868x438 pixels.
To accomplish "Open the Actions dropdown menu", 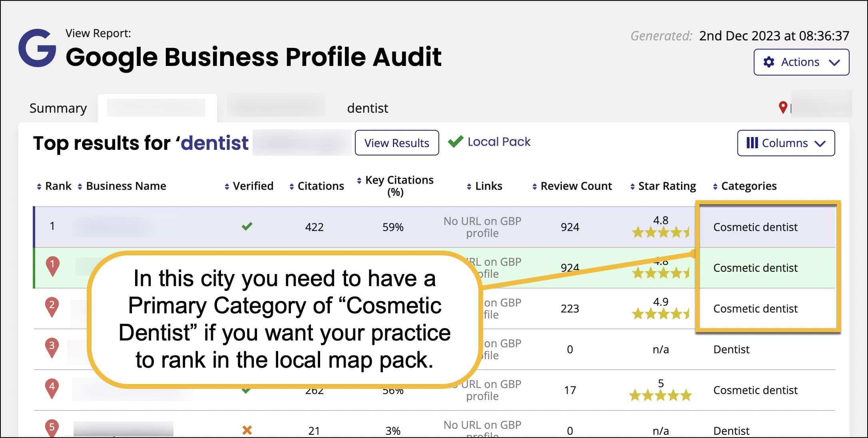I will pos(801,62).
